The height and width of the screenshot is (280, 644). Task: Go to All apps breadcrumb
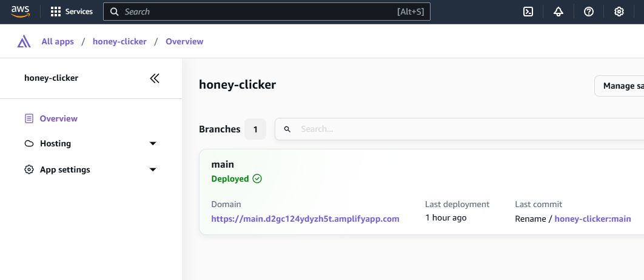pos(58,41)
